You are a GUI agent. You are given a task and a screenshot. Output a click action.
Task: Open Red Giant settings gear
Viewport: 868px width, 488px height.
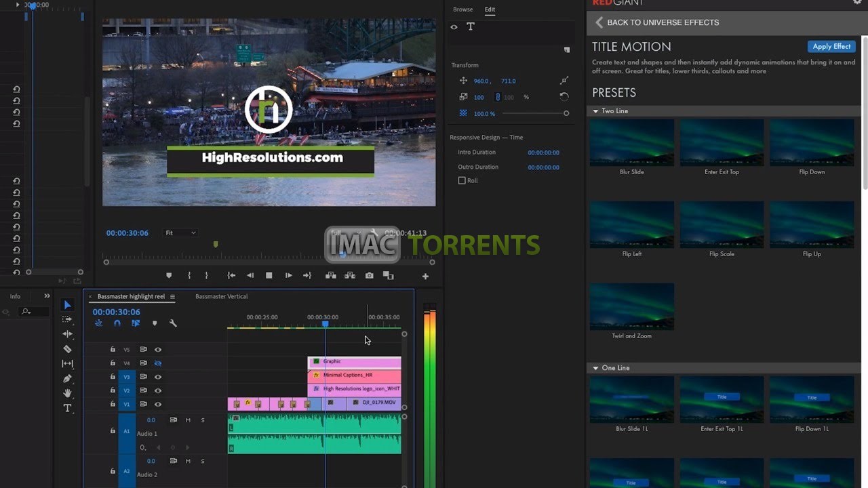click(x=856, y=2)
